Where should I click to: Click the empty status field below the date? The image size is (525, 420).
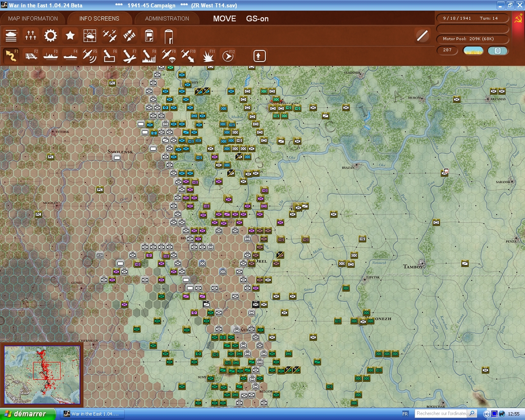click(472, 28)
